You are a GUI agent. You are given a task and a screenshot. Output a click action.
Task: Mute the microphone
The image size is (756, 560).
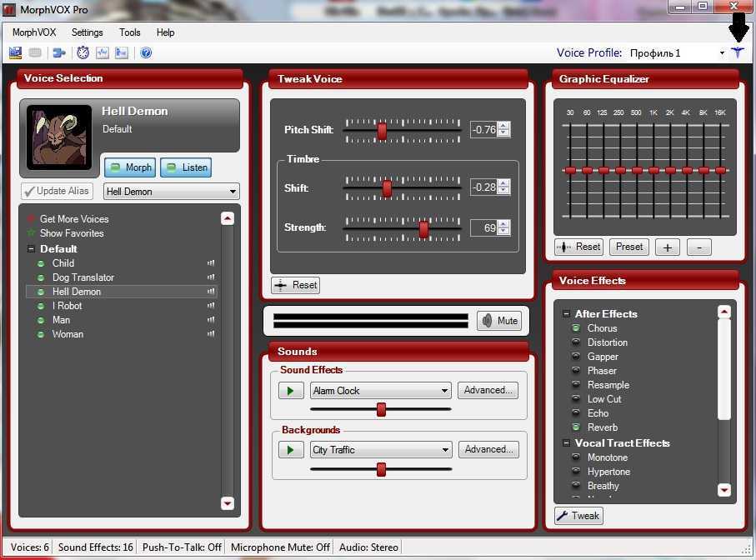click(498, 321)
